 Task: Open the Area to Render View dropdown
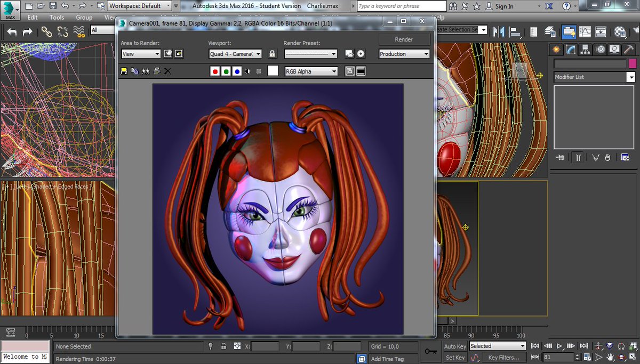pos(141,54)
